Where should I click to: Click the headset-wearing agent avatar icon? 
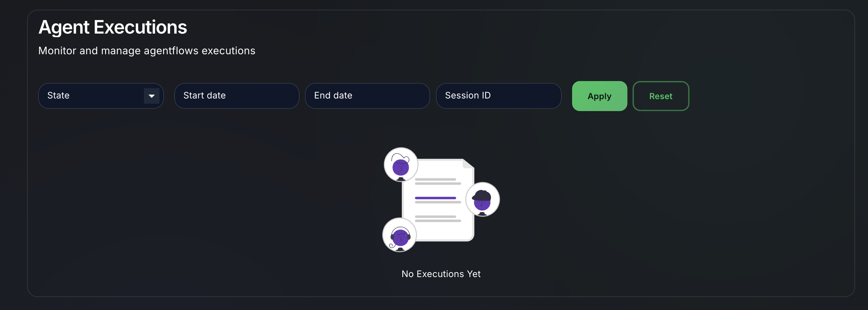(400, 235)
